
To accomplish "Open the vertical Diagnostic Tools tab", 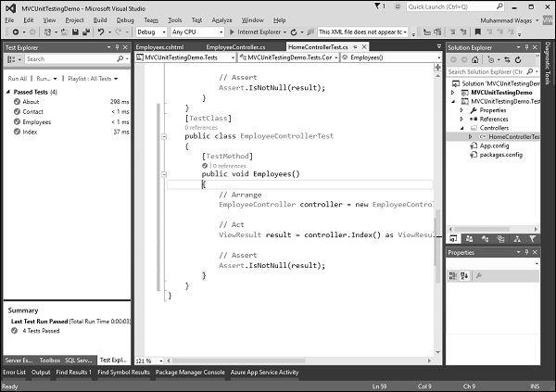I will click(x=548, y=63).
